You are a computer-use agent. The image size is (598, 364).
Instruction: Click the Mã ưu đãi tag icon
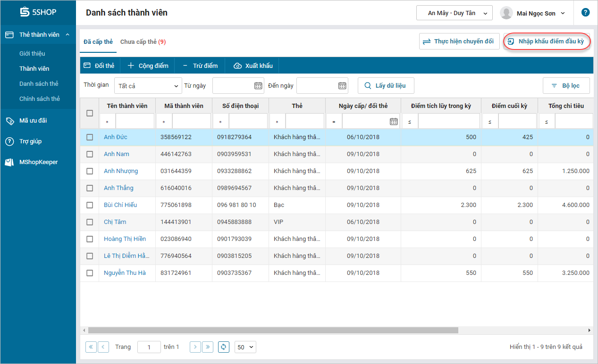pos(9,121)
